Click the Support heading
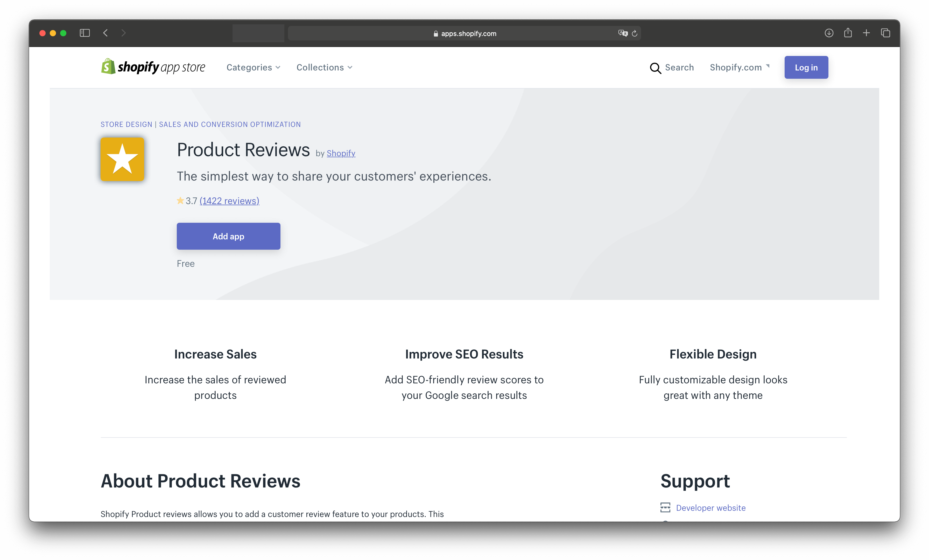The image size is (929, 560). [695, 481]
